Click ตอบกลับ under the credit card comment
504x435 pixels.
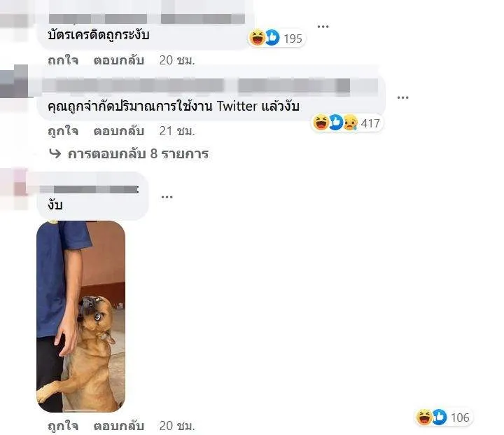pos(118,60)
